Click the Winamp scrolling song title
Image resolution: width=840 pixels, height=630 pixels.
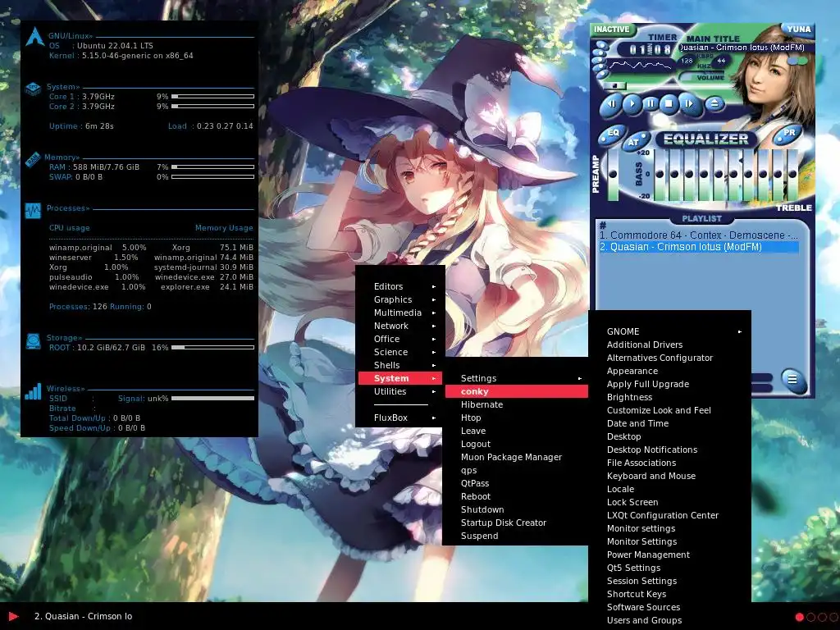742,48
